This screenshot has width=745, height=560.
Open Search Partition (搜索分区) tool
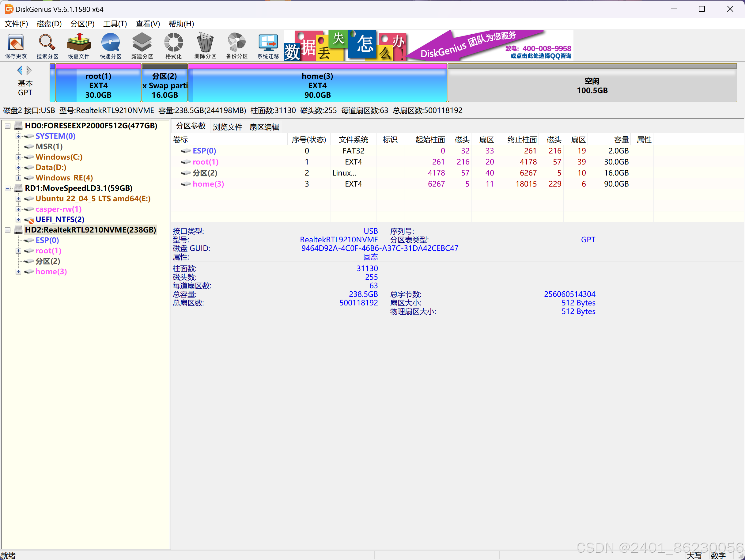(x=47, y=46)
